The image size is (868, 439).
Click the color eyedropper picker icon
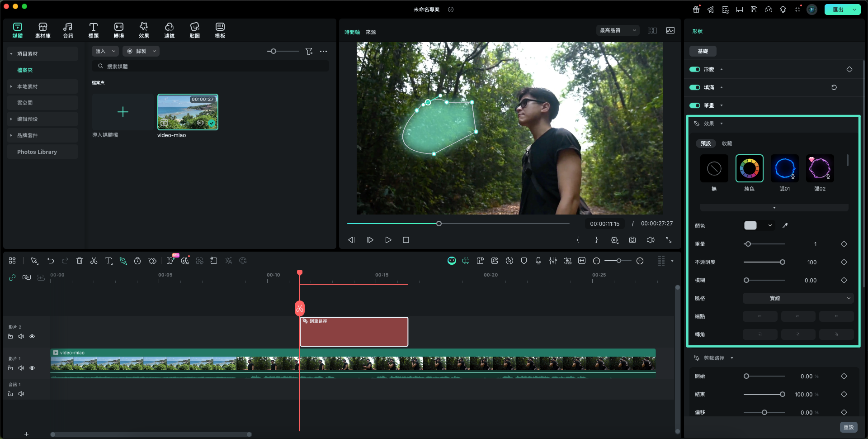coord(785,225)
